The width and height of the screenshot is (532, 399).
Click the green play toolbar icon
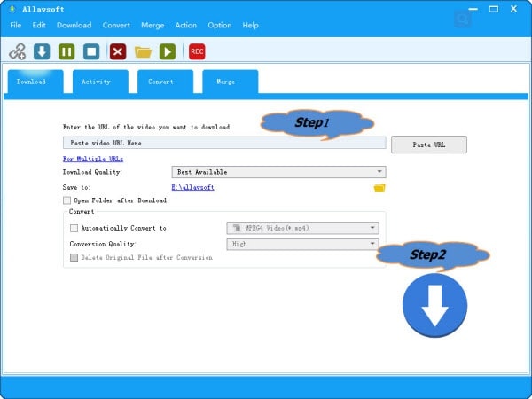167,51
